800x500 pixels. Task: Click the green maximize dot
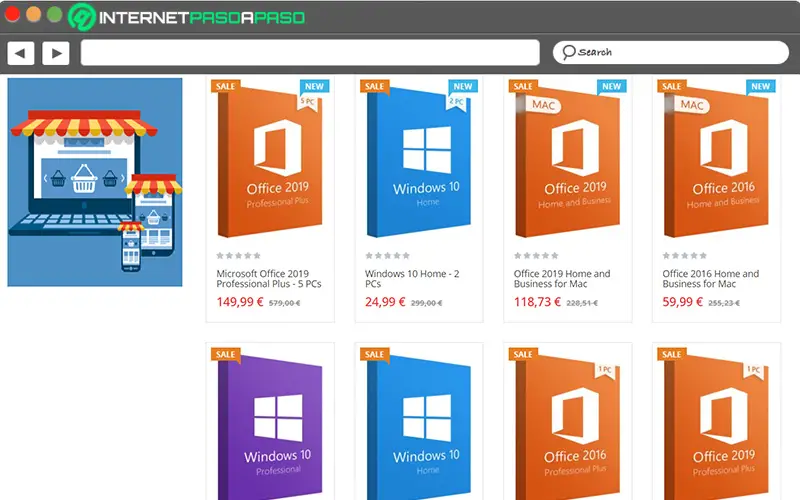[55, 14]
